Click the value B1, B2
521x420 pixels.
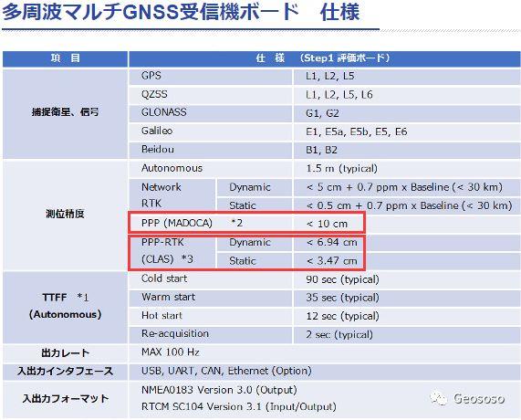click(321, 150)
